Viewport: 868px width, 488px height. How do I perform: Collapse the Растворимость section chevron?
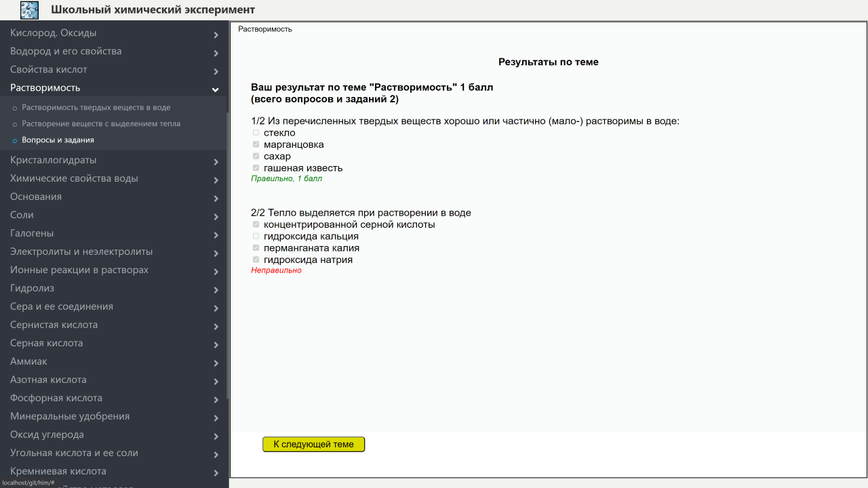[x=216, y=89]
